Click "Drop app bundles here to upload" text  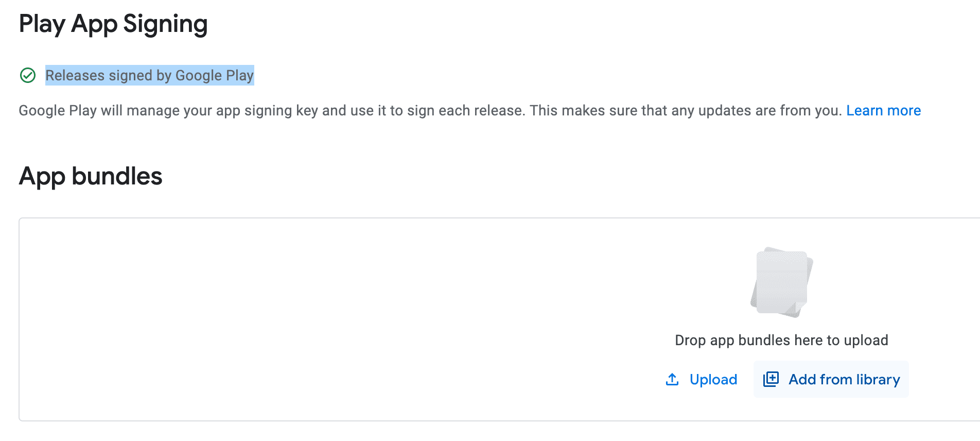pos(781,341)
